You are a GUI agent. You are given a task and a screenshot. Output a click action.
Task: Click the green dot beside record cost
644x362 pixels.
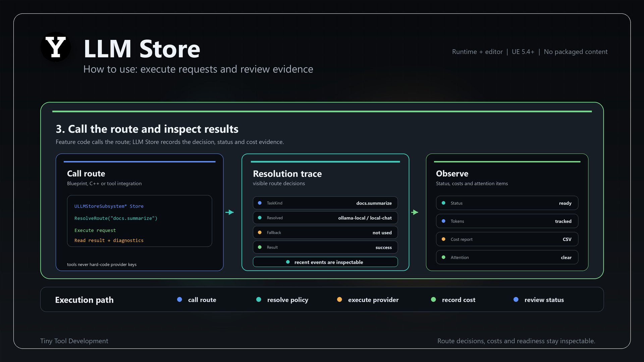tap(433, 300)
